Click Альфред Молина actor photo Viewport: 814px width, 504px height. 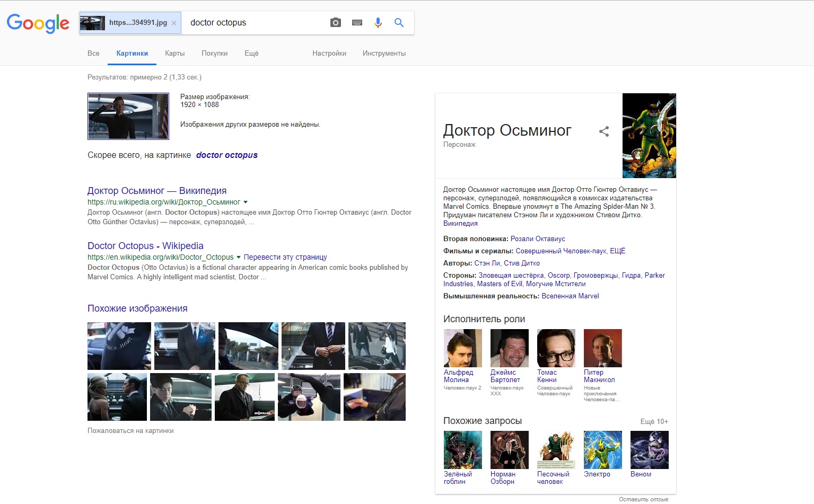(x=463, y=348)
